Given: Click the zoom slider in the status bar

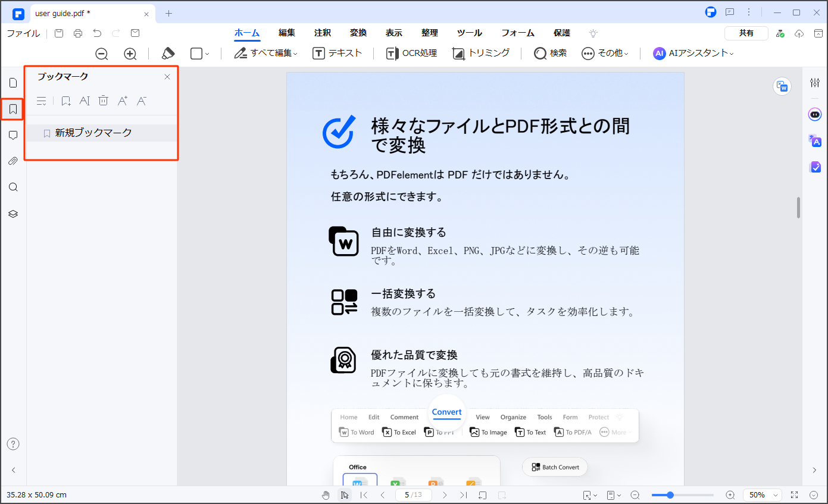Looking at the screenshot, I should click(x=682, y=495).
